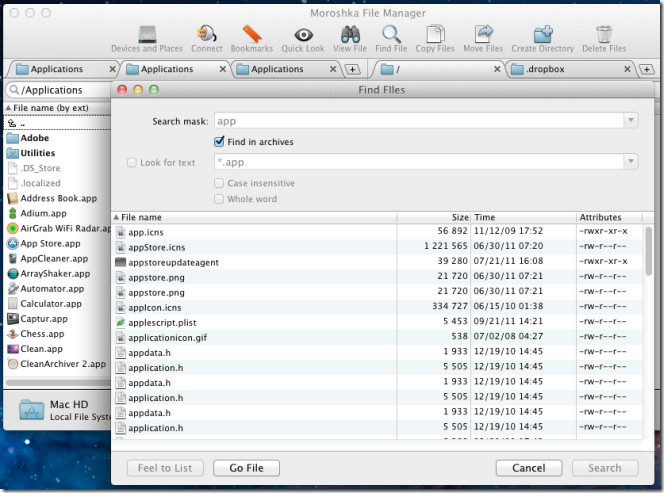Click the Move Files toolbar icon
This screenshot has height=493, width=664.
(483, 35)
